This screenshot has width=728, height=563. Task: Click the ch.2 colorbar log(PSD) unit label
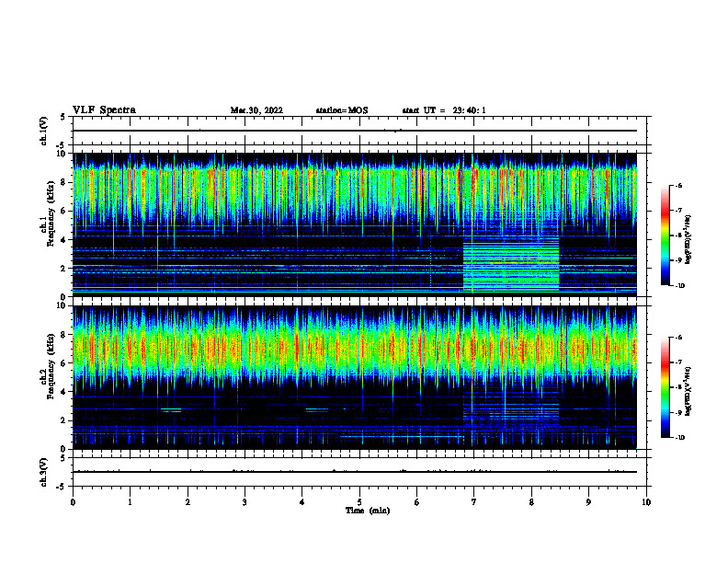click(x=688, y=391)
